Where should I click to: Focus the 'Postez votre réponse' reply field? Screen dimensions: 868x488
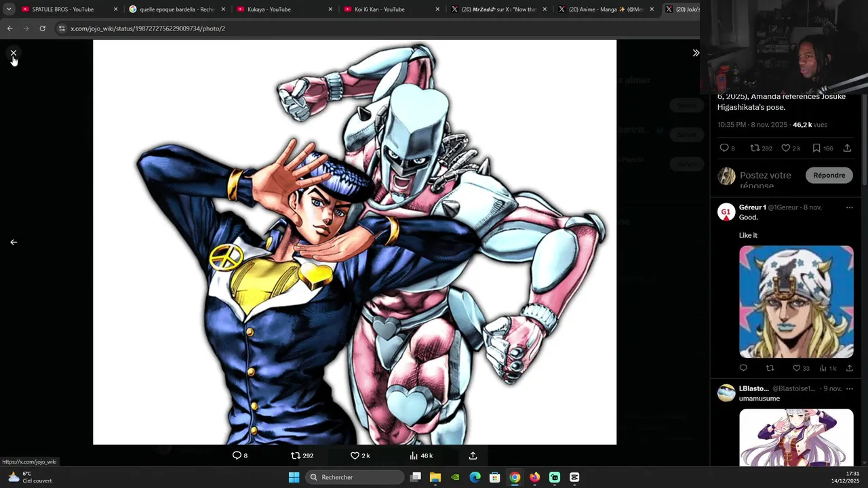[769, 180]
